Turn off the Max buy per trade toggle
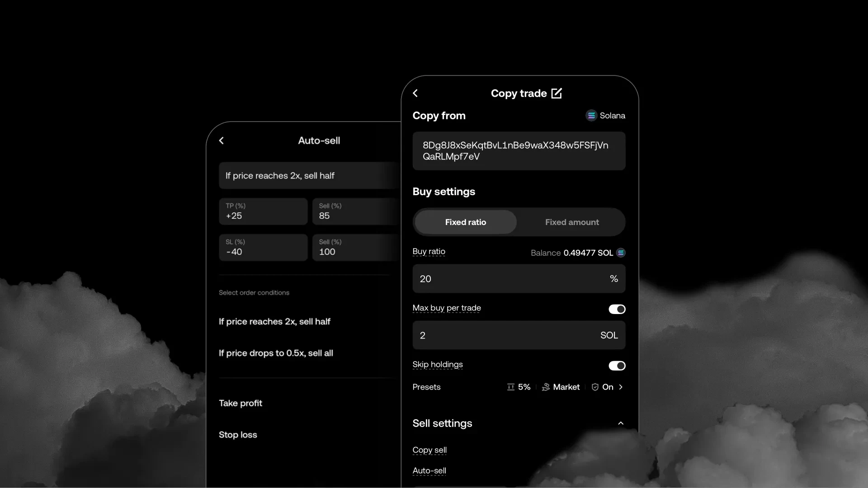The image size is (868, 488). [617, 309]
